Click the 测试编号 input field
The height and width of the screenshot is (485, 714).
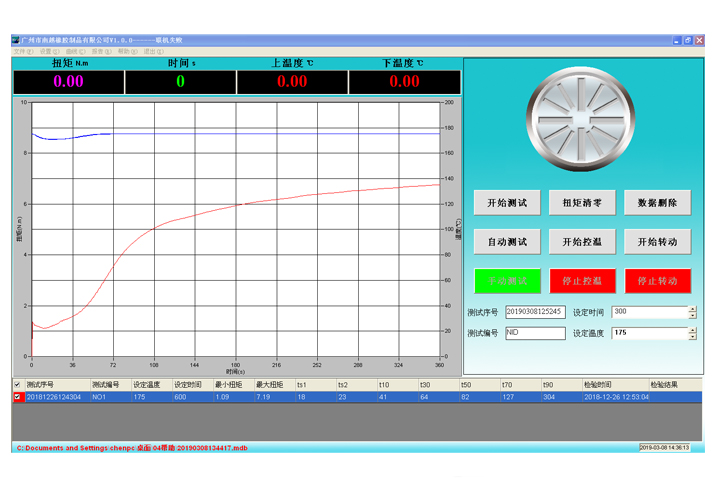click(x=535, y=333)
